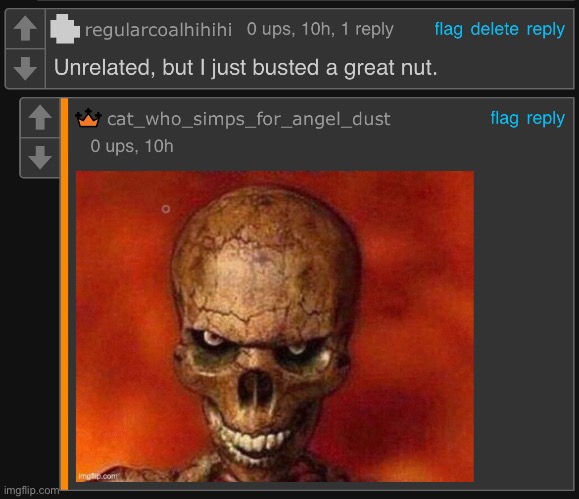
Task: Open the skull image in the reply
Action: point(275,326)
